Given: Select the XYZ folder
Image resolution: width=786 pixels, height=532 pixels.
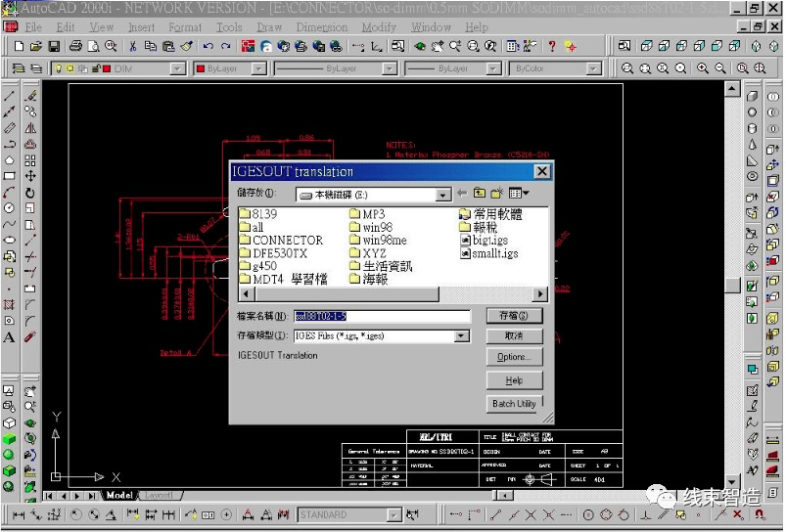Looking at the screenshot, I should (x=367, y=253).
